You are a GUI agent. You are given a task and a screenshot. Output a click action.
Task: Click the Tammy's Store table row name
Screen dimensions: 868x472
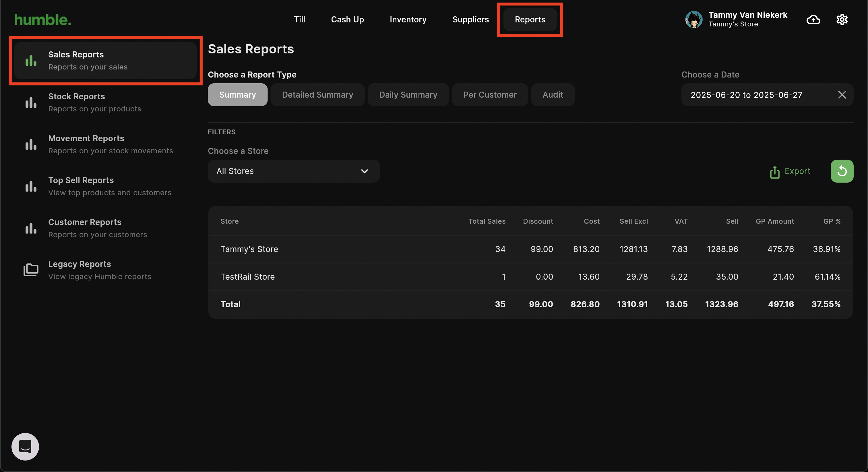pos(249,249)
